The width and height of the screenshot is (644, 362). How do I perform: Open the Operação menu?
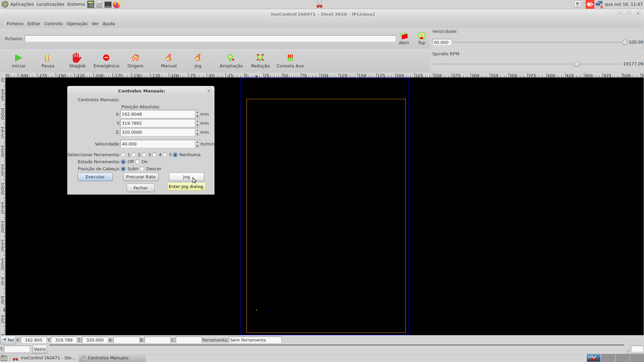[x=77, y=24]
